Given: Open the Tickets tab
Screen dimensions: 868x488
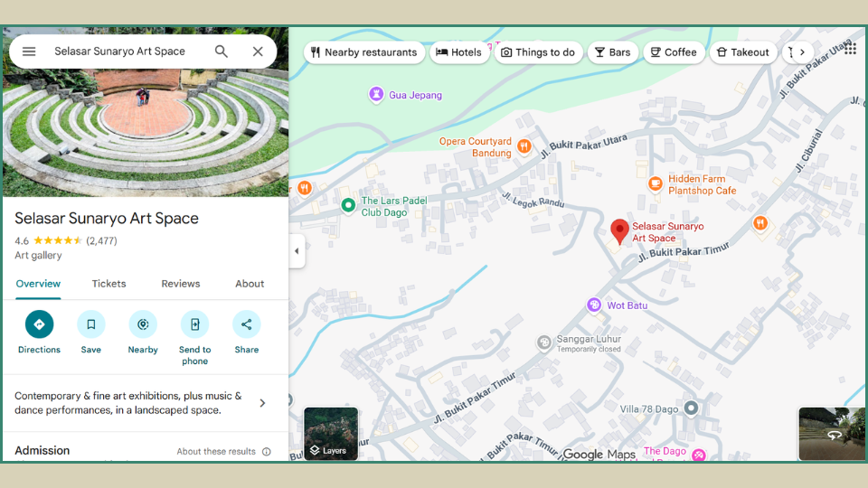Looking at the screenshot, I should pos(109,284).
